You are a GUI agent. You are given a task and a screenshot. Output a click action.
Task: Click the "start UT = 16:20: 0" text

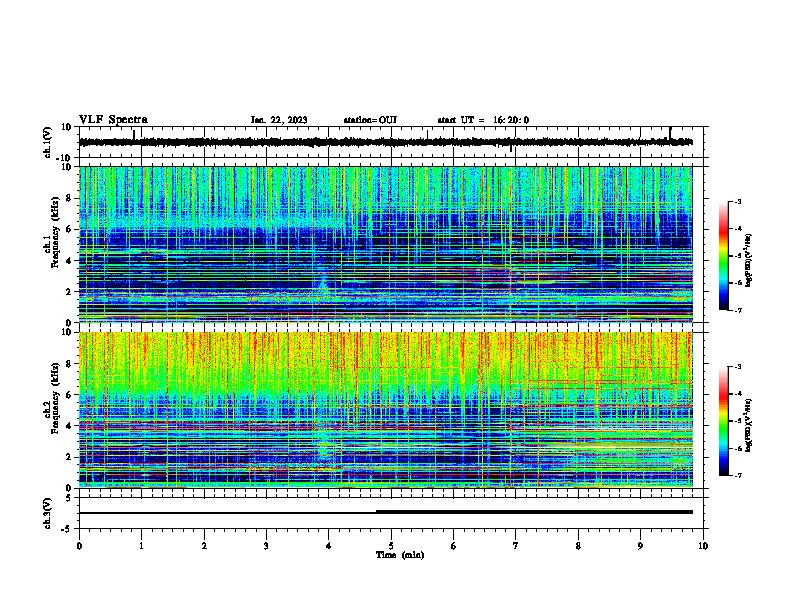click(483, 120)
